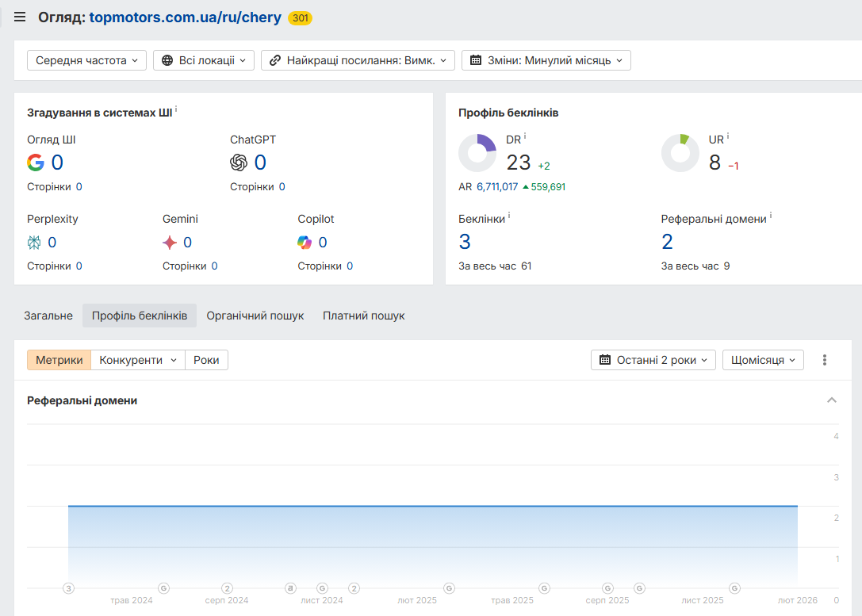Collapse the Реферальні домени chart section

(x=832, y=400)
